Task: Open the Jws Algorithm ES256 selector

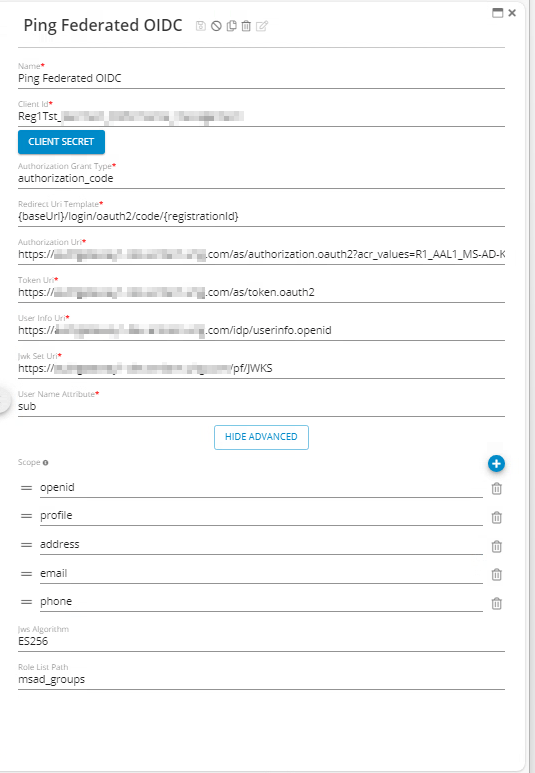Action: click(261, 641)
